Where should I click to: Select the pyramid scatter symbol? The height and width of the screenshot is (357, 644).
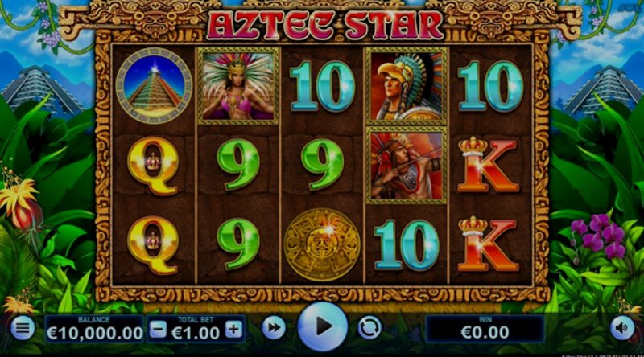click(x=154, y=85)
